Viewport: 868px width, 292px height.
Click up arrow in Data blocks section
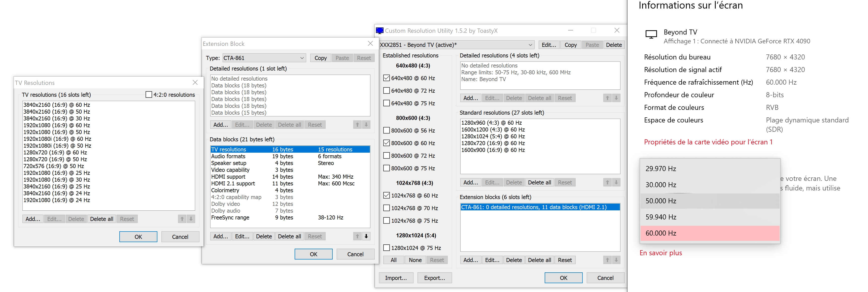tap(357, 236)
